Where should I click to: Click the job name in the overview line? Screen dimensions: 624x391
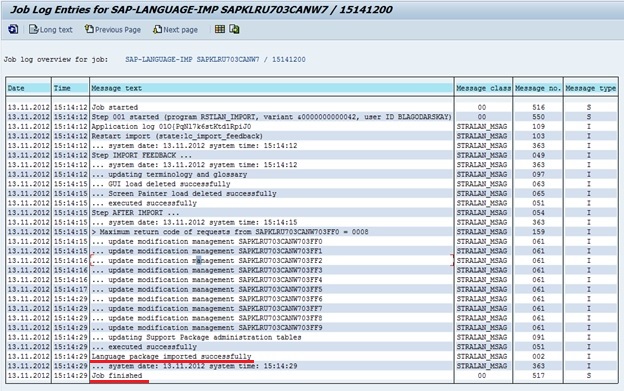click(215, 60)
